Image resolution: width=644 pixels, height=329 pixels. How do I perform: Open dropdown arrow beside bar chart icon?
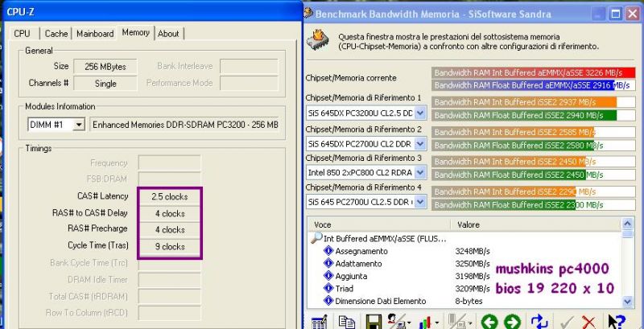(436, 323)
